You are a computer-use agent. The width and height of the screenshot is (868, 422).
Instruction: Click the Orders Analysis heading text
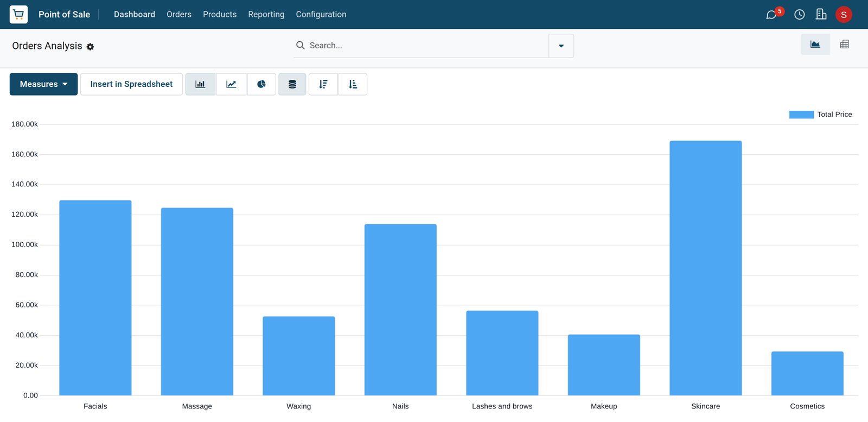tap(47, 46)
